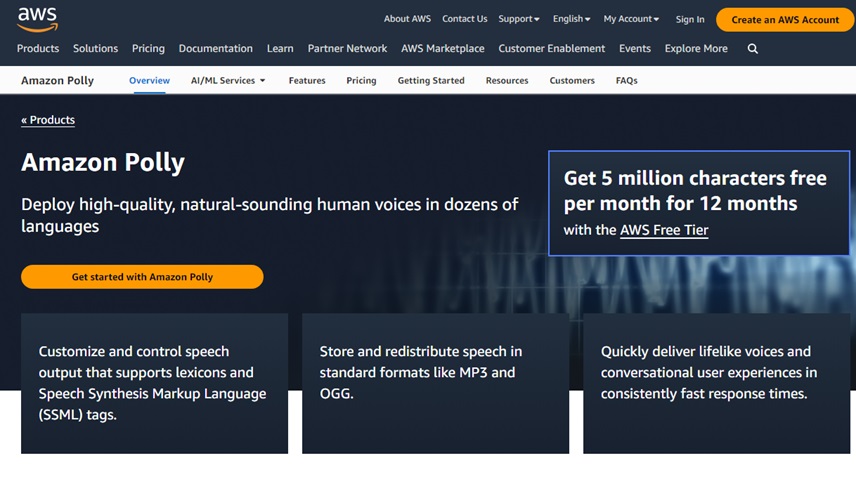Open the search magnifier icon

point(752,49)
